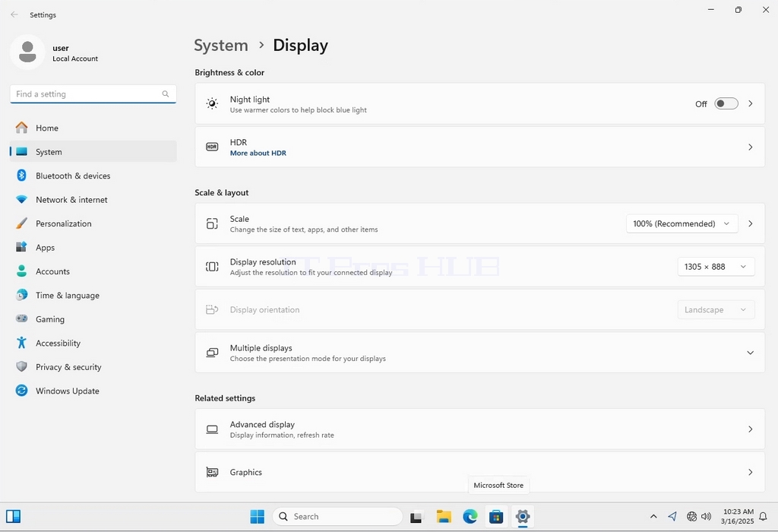Go to Accounts settings
This screenshot has width=778, height=532.
click(x=93, y=271)
